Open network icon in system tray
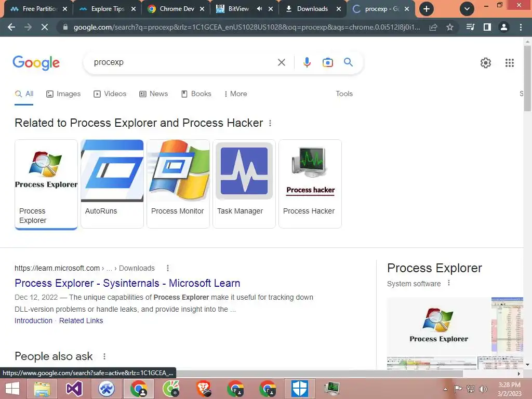This screenshot has width=532, height=399. pos(471,389)
